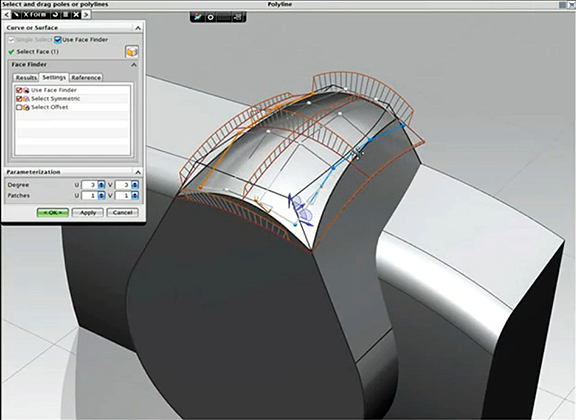Switch to the Results tab
Viewport: 576px width, 420px height.
(26, 78)
